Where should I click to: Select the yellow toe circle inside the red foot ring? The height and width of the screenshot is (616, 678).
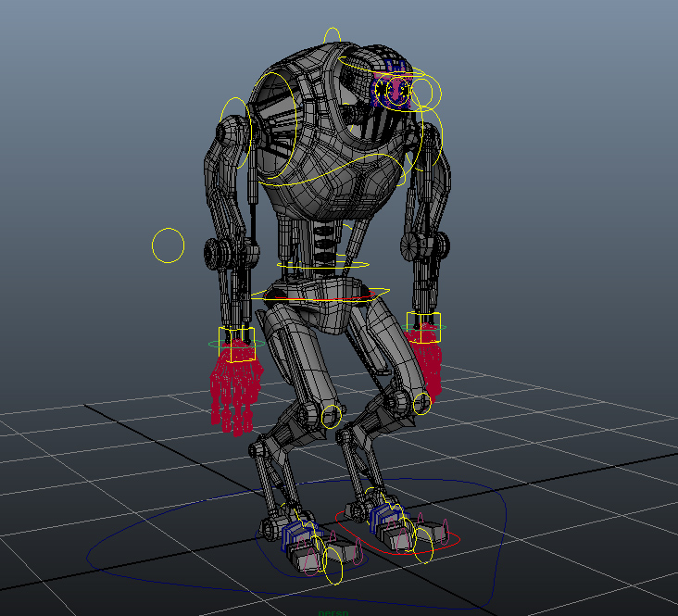click(423, 546)
